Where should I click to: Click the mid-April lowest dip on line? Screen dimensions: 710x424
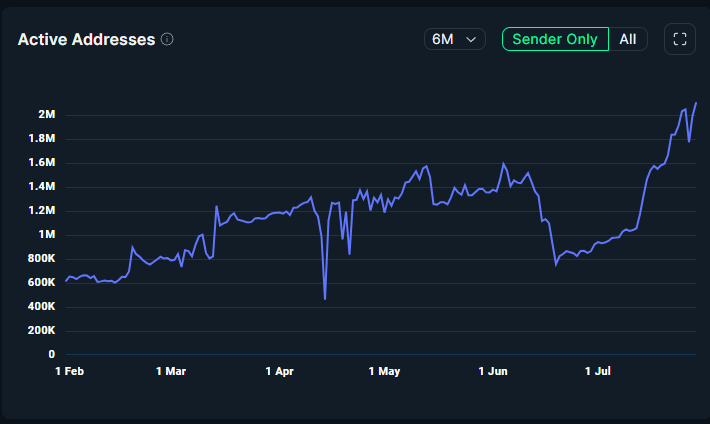325,299
